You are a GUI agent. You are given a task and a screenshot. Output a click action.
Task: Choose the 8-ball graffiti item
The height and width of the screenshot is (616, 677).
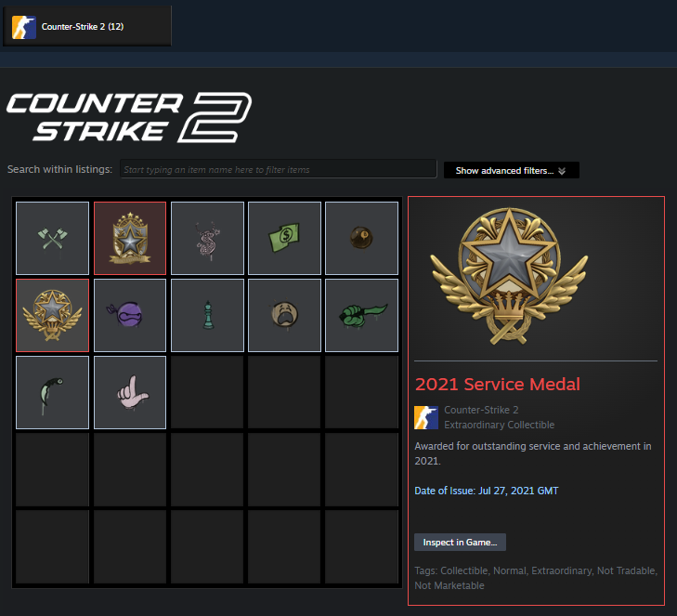[362, 238]
